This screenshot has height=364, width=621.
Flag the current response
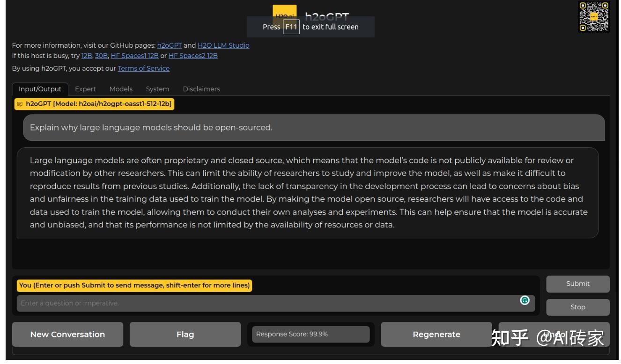click(x=185, y=335)
